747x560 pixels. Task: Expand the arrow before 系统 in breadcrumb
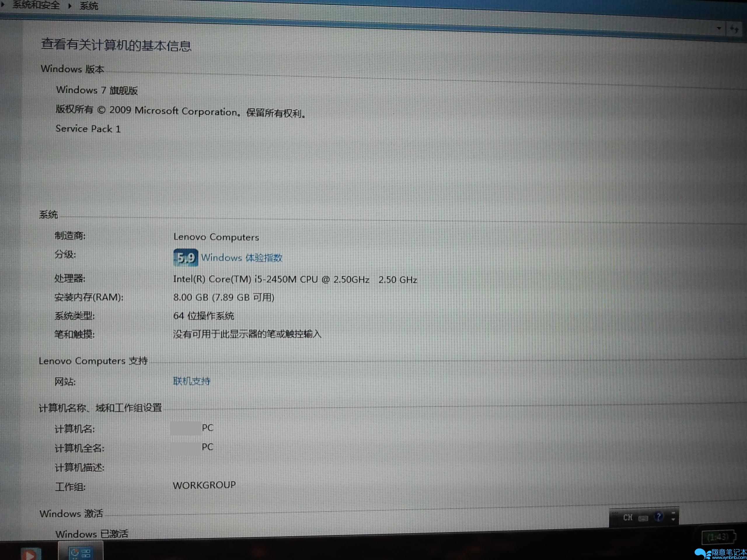[x=70, y=6]
